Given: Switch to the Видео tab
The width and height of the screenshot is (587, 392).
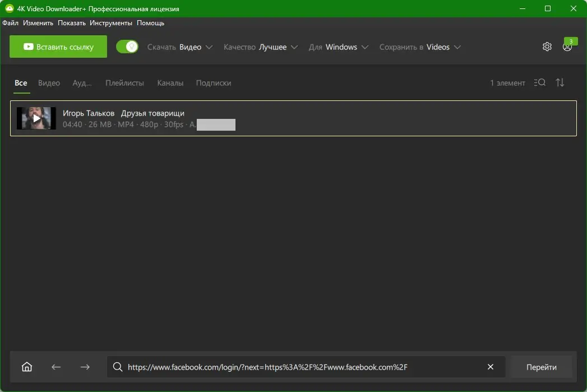Looking at the screenshot, I should 49,83.
